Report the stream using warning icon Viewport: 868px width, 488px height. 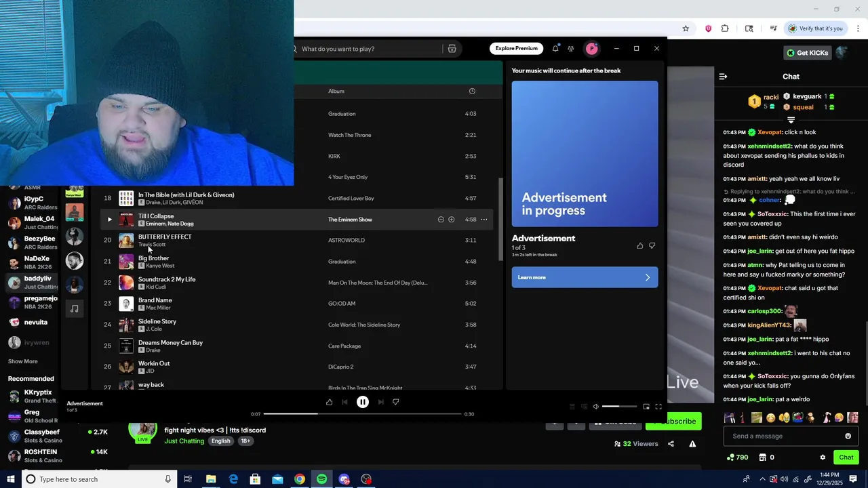692,444
